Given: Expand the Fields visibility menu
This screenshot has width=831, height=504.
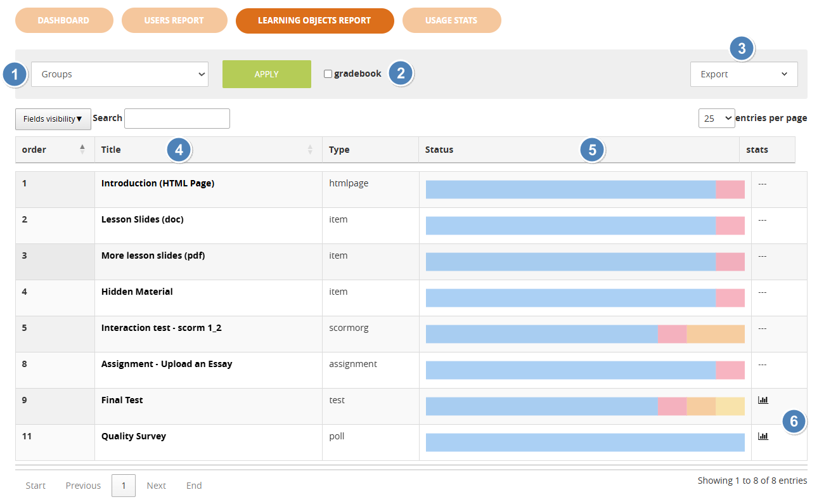Looking at the screenshot, I should click(53, 119).
